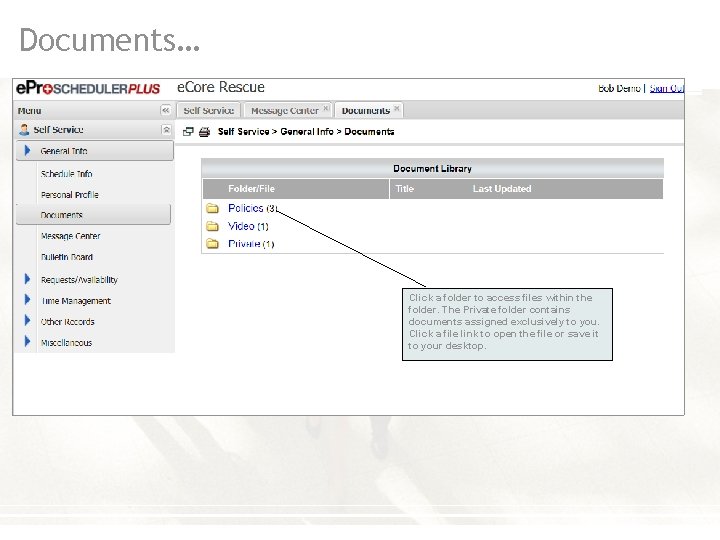Open Time Management menu label
The width and height of the screenshot is (720, 540).
point(76,301)
